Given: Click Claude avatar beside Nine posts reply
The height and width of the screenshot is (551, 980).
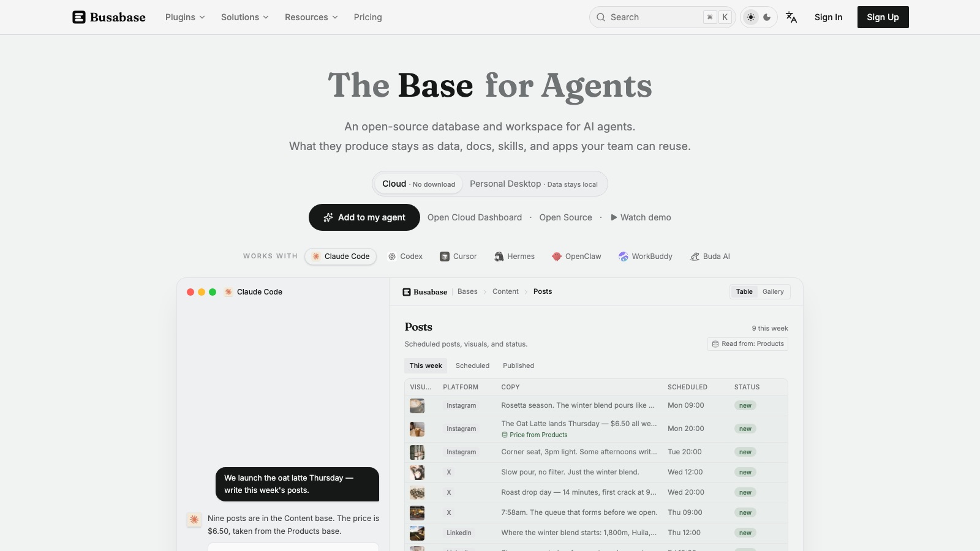Looking at the screenshot, I should [194, 519].
